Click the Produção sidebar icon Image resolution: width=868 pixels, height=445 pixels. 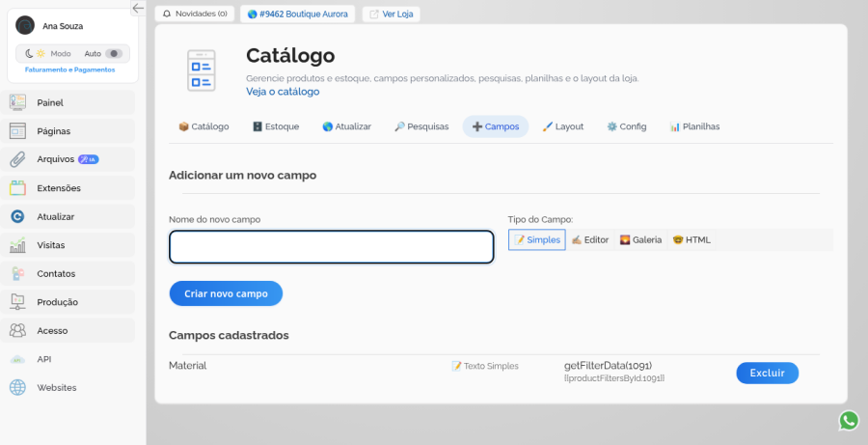[17, 302]
